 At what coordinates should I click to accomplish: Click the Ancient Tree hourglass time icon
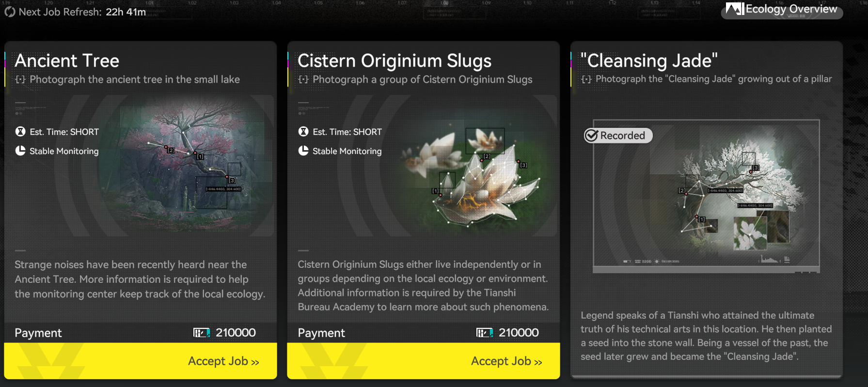[20, 132]
